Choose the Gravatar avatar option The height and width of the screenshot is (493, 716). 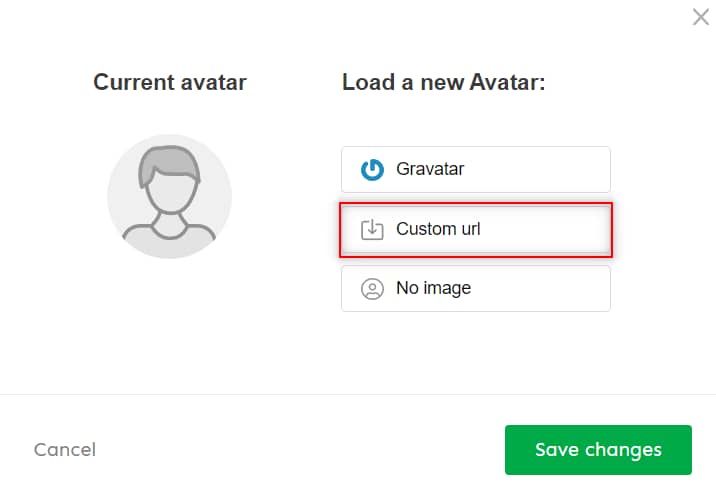point(475,170)
